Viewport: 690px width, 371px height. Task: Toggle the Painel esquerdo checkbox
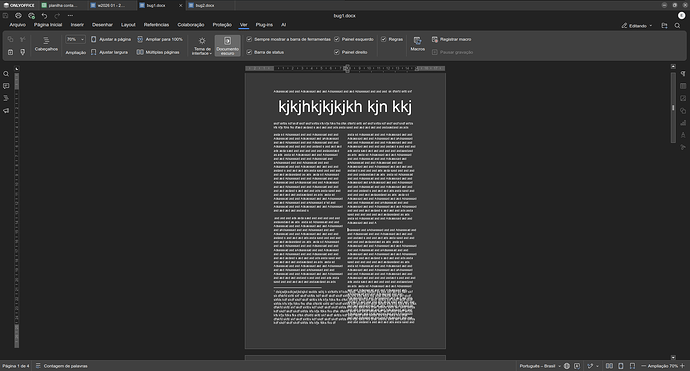(337, 39)
